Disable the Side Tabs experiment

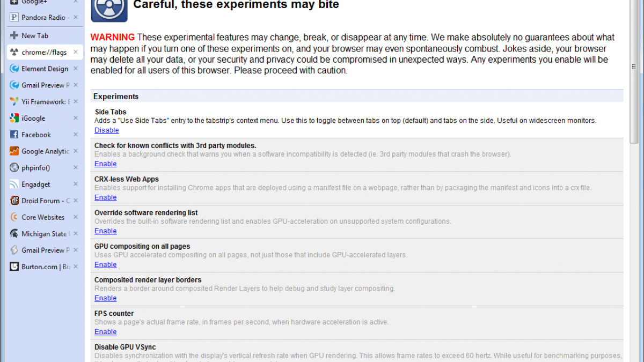[x=107, y=130]
